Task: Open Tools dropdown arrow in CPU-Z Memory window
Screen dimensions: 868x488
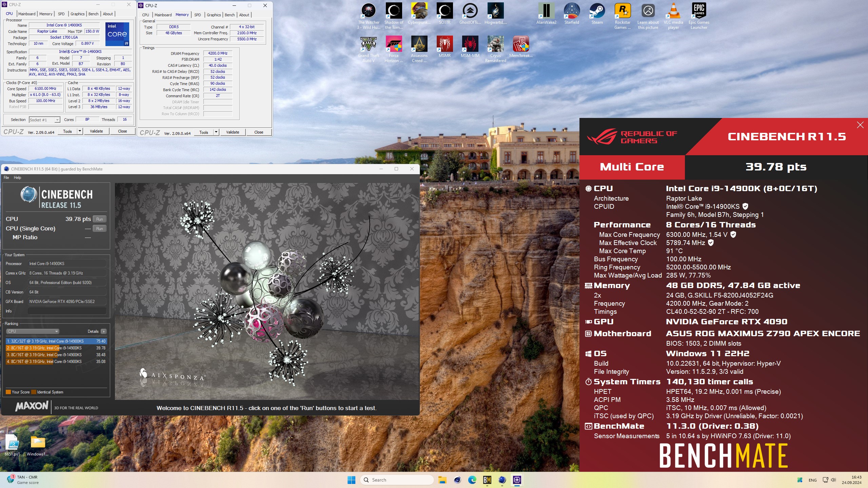Action: [216, 132]
